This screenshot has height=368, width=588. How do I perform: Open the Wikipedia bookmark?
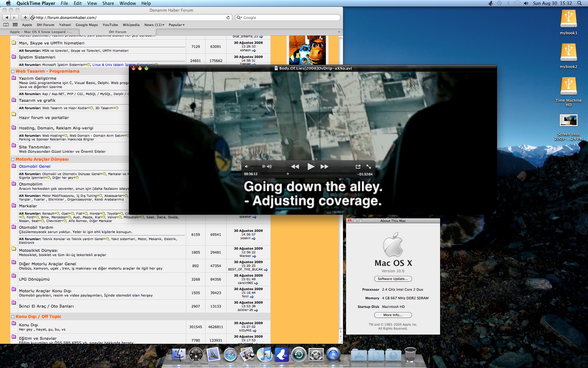131,25
